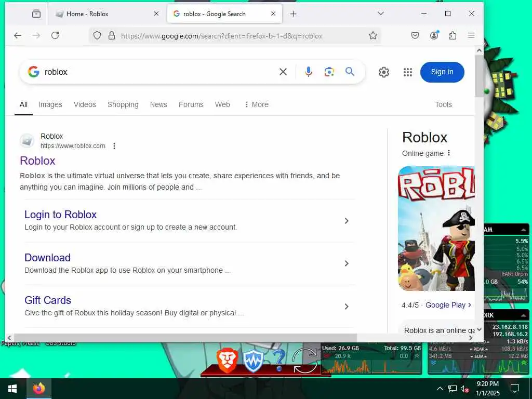The width and height of the screenshot is (532, 399).
Task: Open tracking protection shield icon in address bar
Action: (97, 36)
